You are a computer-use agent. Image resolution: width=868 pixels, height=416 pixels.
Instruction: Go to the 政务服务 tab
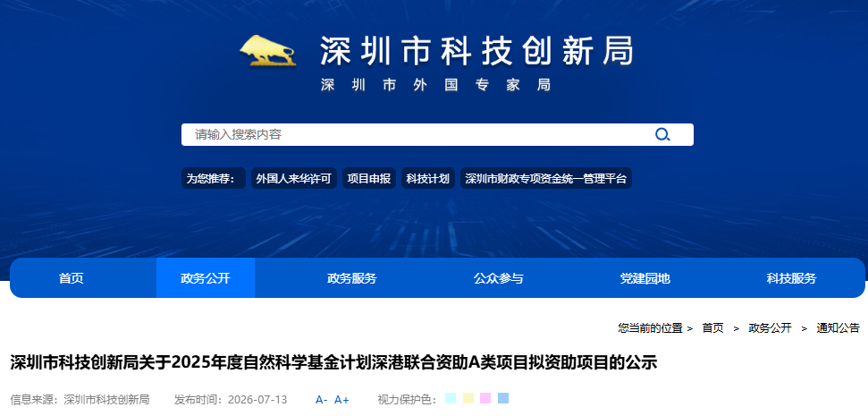[x=352, y=278]
